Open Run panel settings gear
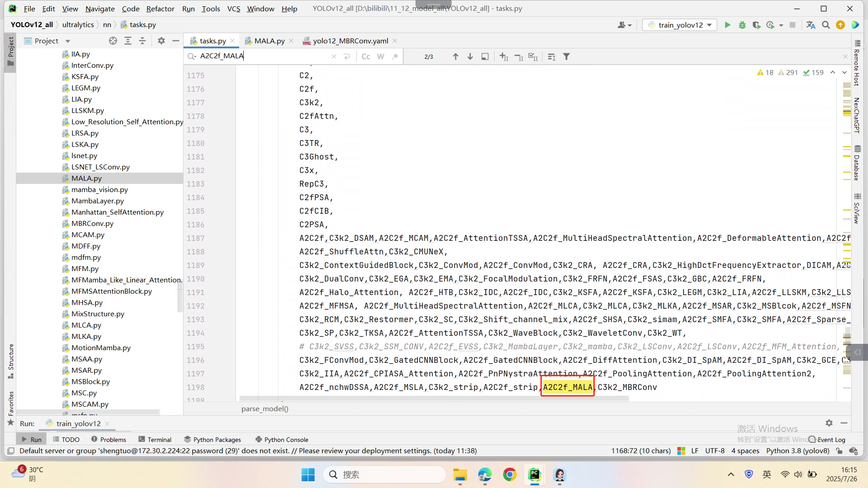Viewport: 868px width, 488px height. point(829,423)
